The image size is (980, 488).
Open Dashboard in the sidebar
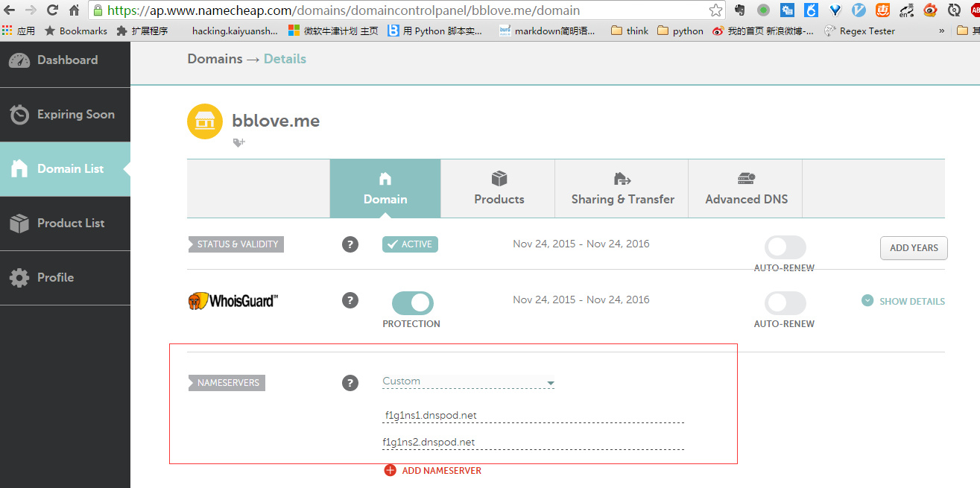[65, 60]
